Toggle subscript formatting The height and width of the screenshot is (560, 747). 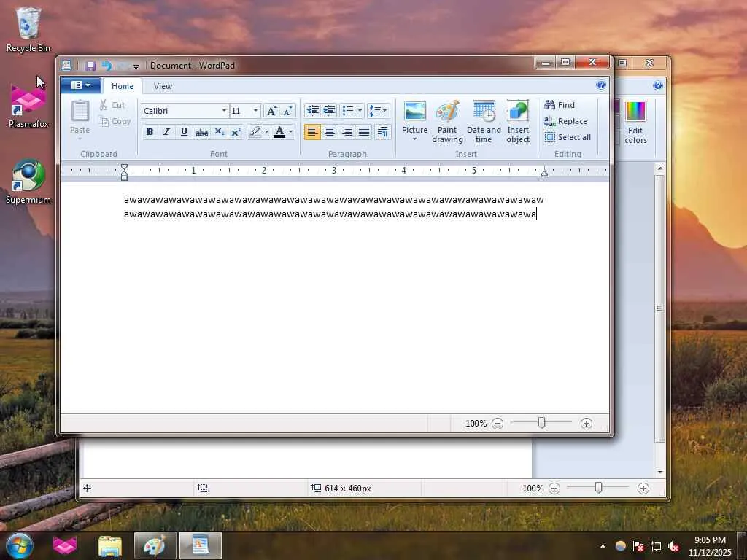(219, 132)
